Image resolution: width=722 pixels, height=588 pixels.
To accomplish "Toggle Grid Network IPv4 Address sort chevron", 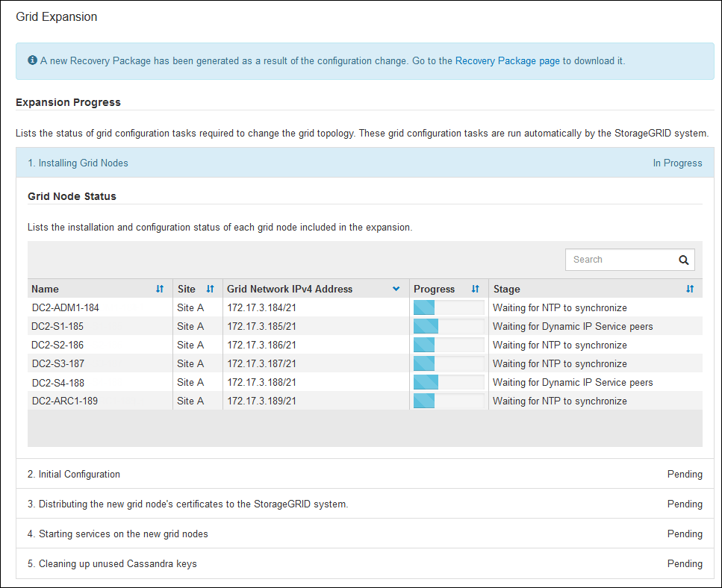I will tap(396, 289).
